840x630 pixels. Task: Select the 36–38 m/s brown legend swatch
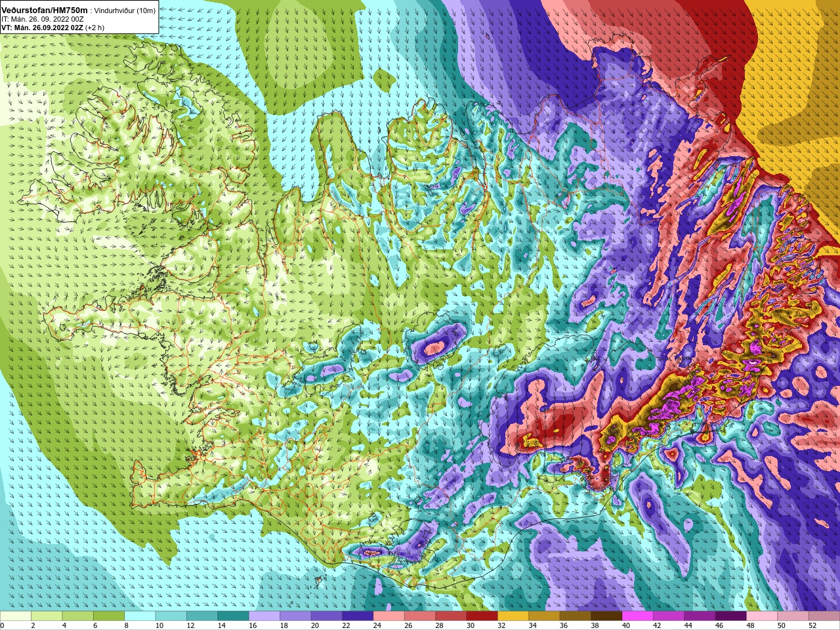pos(576,616)
